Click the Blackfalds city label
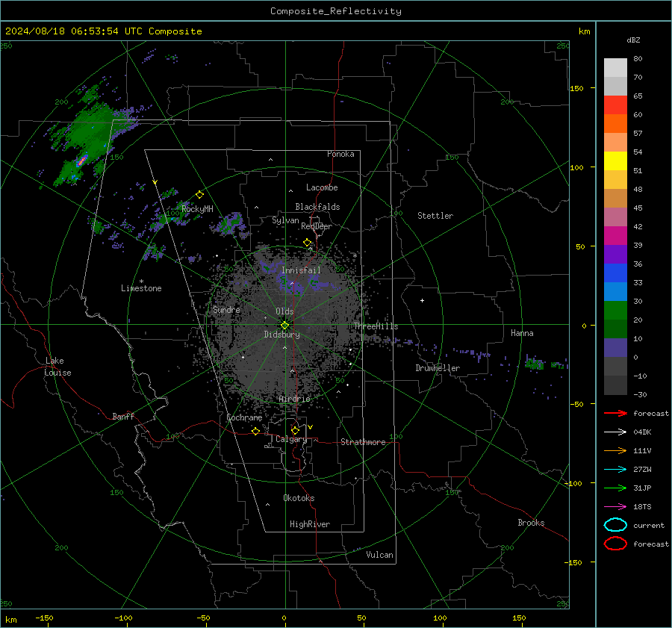The image size is (672, 628). pyautogui.click(x=317, y=207)
